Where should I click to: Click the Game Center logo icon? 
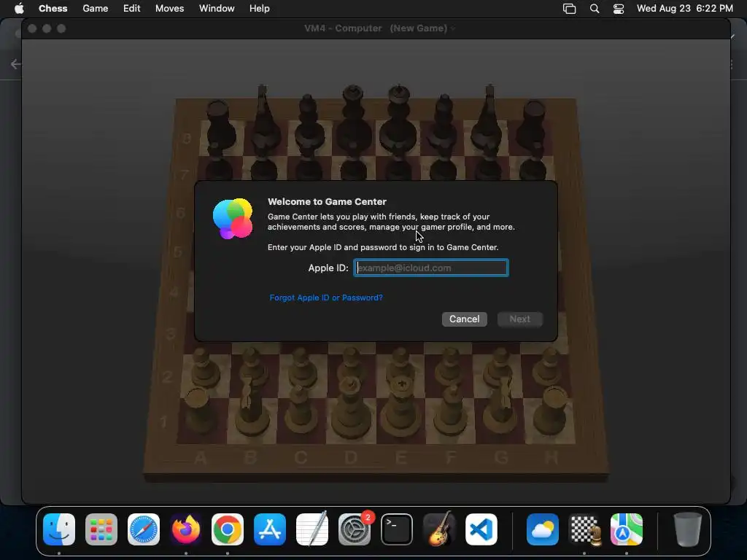pos(233,219)
